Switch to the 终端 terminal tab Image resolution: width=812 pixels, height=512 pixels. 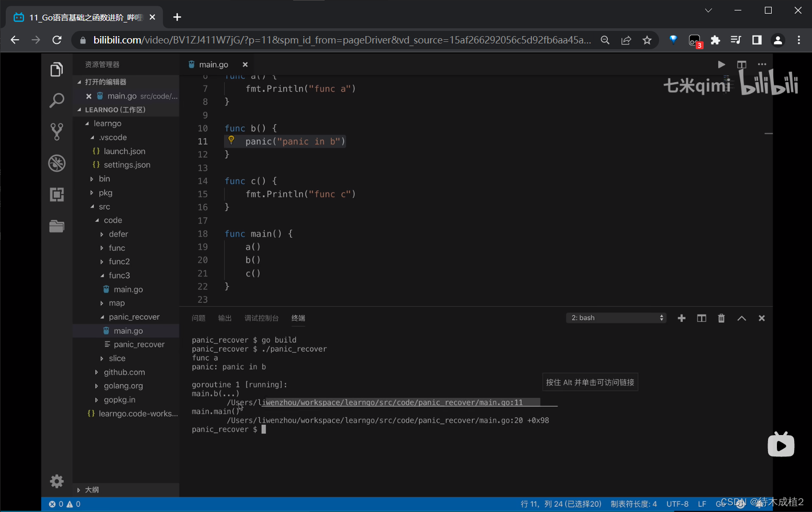pyautogui.click(x=298, y=318)
